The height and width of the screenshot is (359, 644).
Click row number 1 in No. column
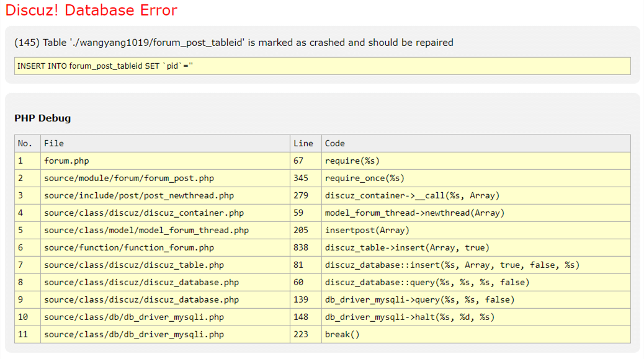click(27, 161)
